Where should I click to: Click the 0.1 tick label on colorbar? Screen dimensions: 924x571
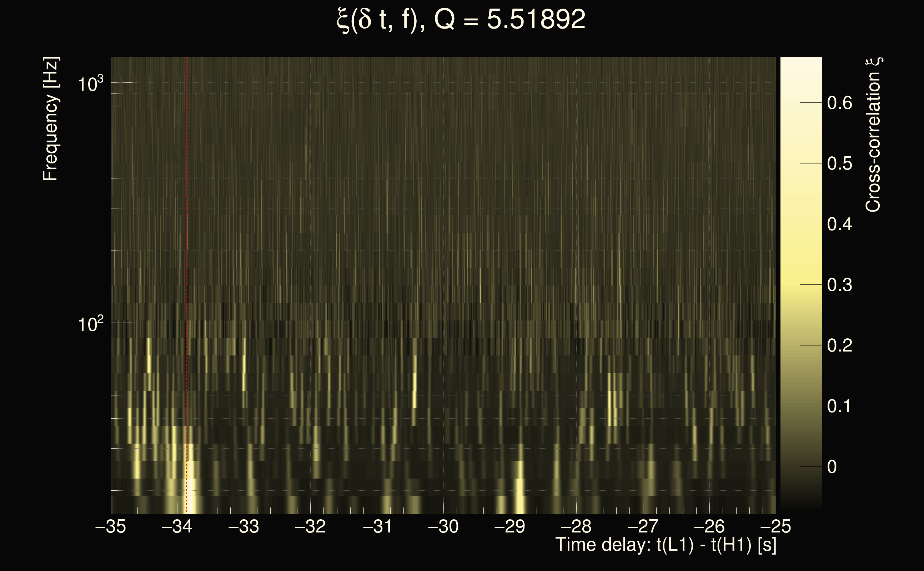(839, 406)
